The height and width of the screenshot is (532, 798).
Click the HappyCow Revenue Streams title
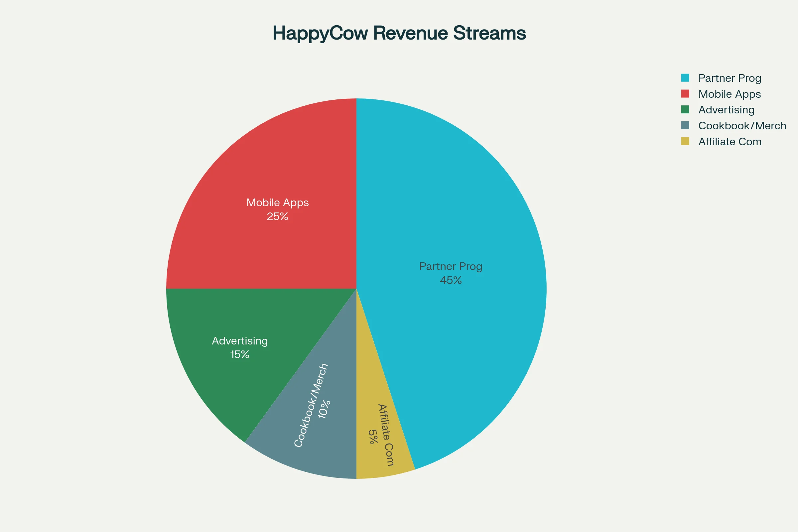click(x=399, y=33)
